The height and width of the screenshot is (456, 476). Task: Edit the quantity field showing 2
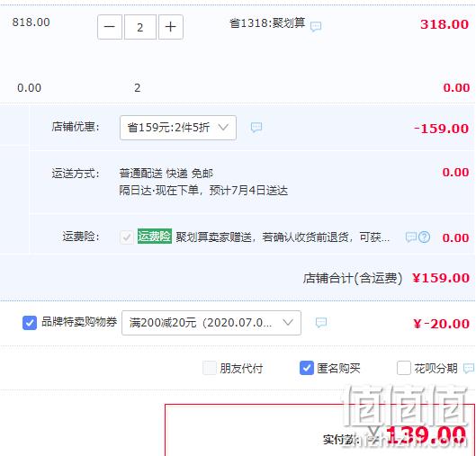click(x=140, y=27)
